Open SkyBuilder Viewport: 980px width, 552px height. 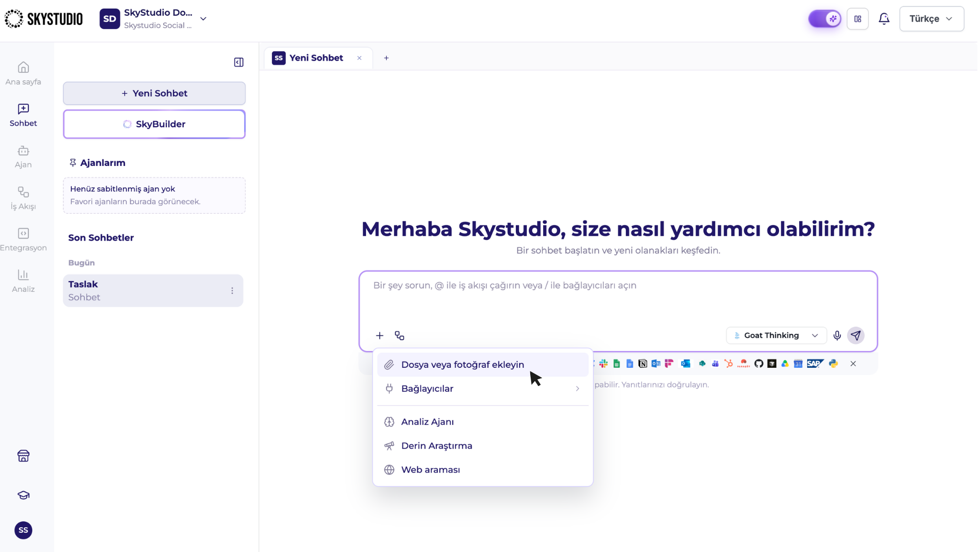point(154,124)
